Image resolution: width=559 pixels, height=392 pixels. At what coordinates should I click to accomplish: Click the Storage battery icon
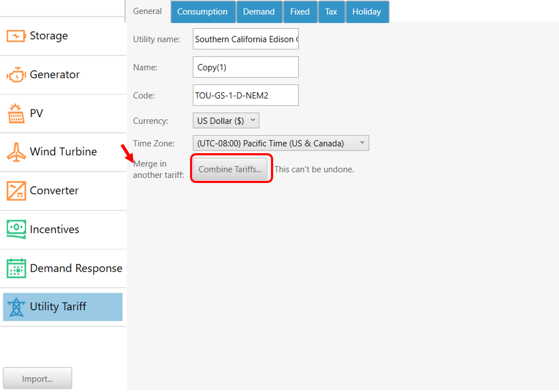16,36
